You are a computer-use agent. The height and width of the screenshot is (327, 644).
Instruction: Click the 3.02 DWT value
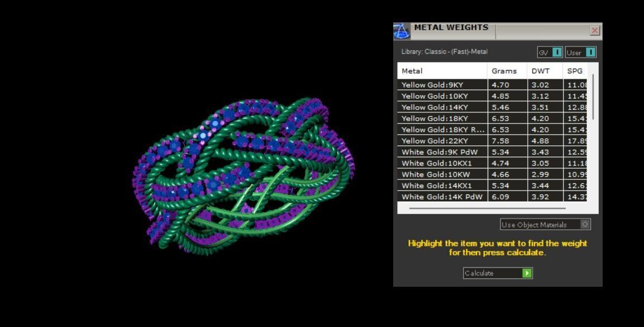point(540,85)
